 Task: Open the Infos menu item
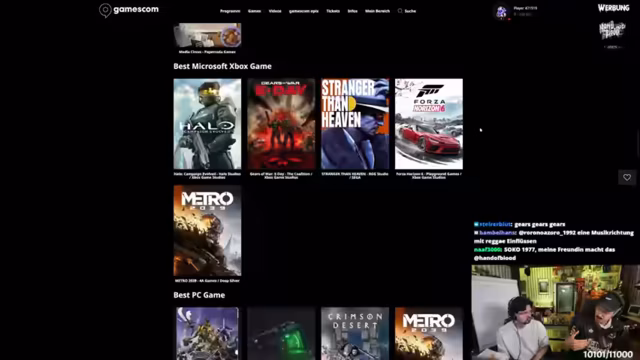[x=353, y=11]
